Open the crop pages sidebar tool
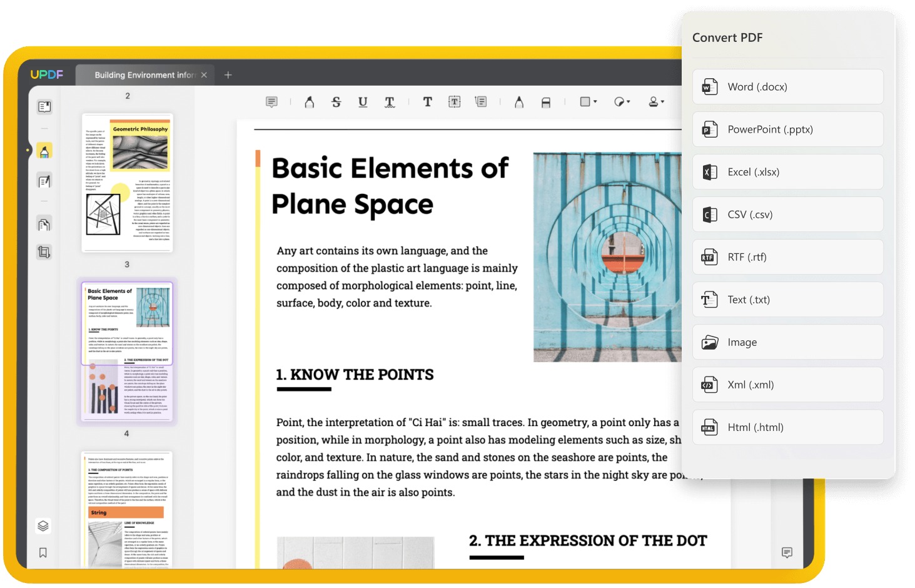 tap(44, 252)
